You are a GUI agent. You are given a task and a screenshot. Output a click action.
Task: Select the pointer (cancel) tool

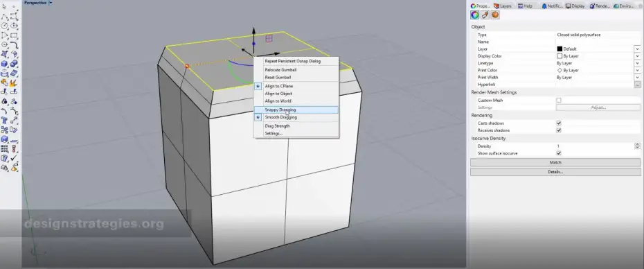click(x=5, y=7)
